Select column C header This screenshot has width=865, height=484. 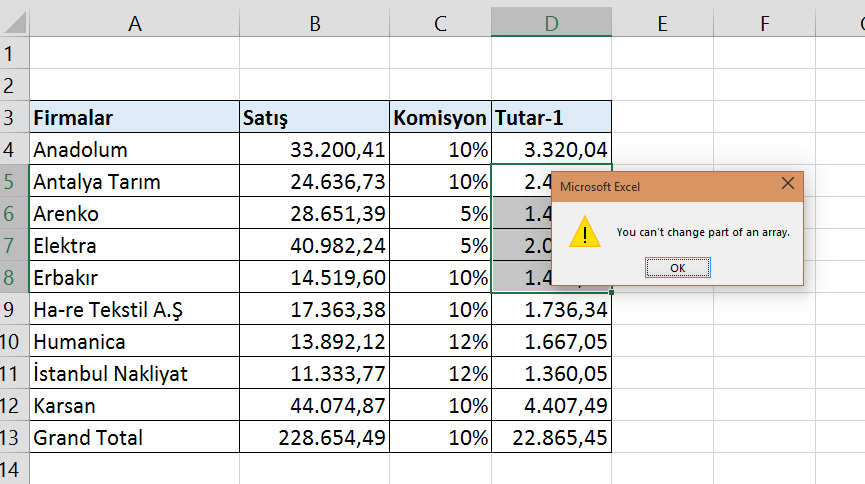pyautogui.click(x=440, y=23)
